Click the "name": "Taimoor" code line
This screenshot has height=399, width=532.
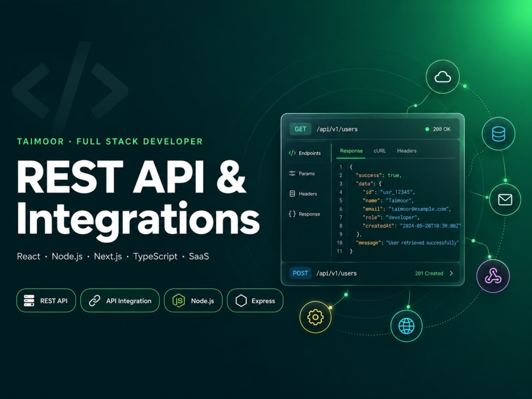point(388,201)
